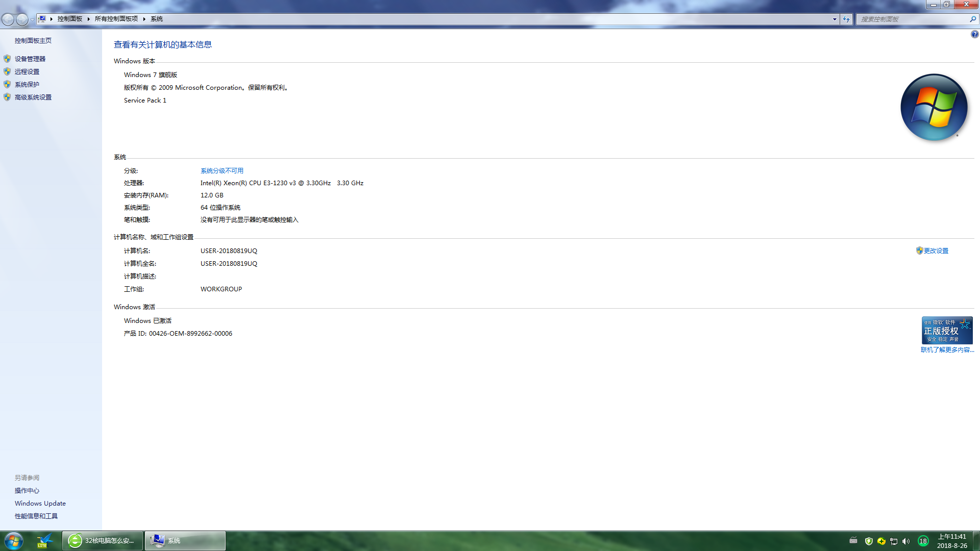This screenshot has height=551, width=980.
Task: Click the 系统分级不可用 link
Action: (222, 171)
